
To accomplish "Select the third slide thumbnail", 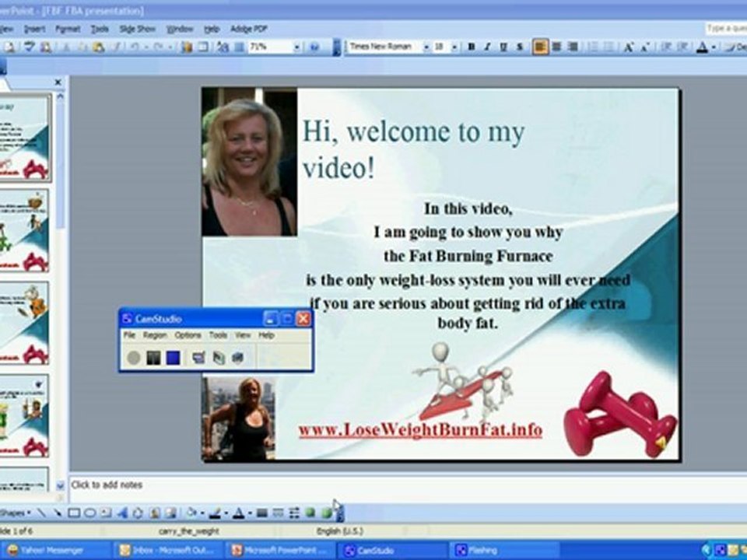I will pos(24,323).
